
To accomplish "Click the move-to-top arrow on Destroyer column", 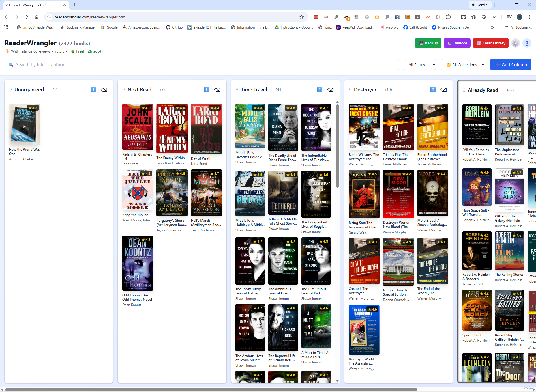I will tap(433, 89).
